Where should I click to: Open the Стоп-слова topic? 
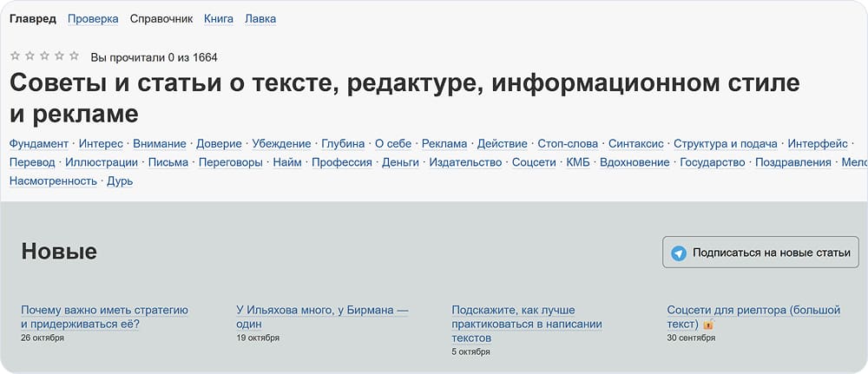(568, 144)
